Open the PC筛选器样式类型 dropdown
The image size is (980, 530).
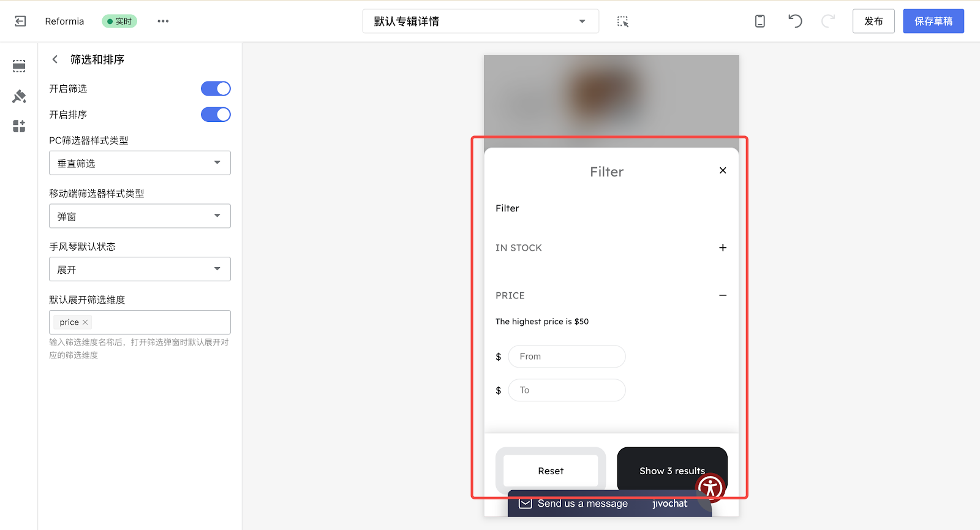pos(140,163)
